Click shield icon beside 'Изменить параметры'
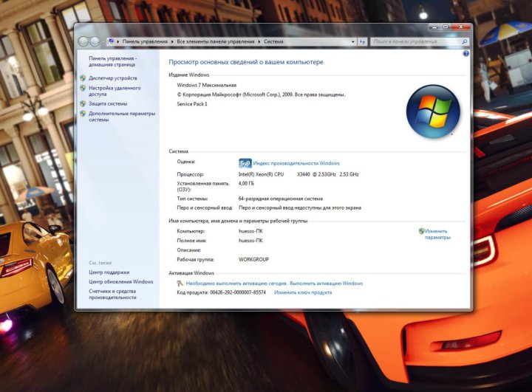The height and width of the screenshot is (392, 532). coord(421,231)
